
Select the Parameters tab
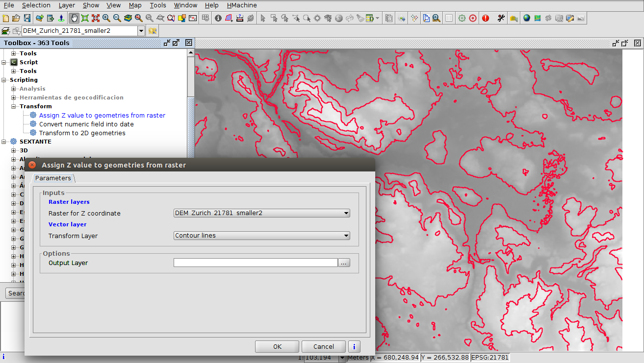pyautogui.click(x=53, y=178)
